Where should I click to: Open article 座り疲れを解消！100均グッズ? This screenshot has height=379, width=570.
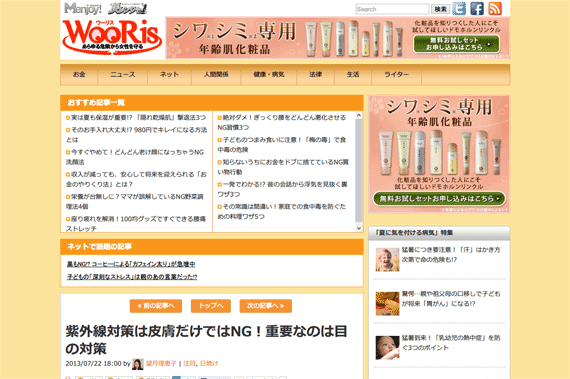136,223
